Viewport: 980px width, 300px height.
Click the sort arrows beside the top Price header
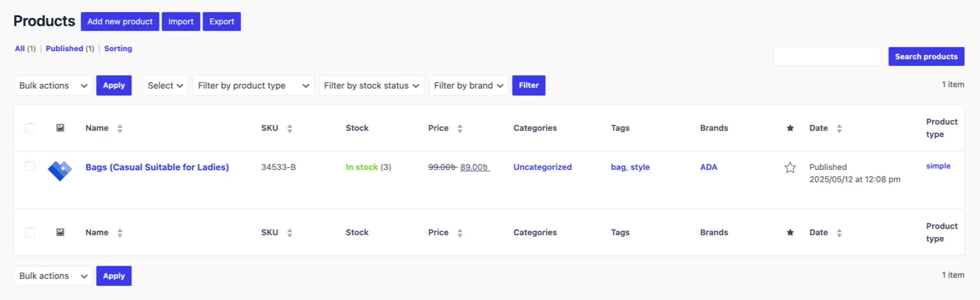tap(460, 129)
